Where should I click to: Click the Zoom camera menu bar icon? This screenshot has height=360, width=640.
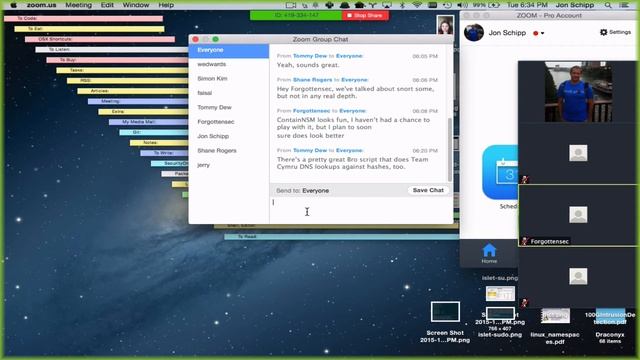pos(291,5)
